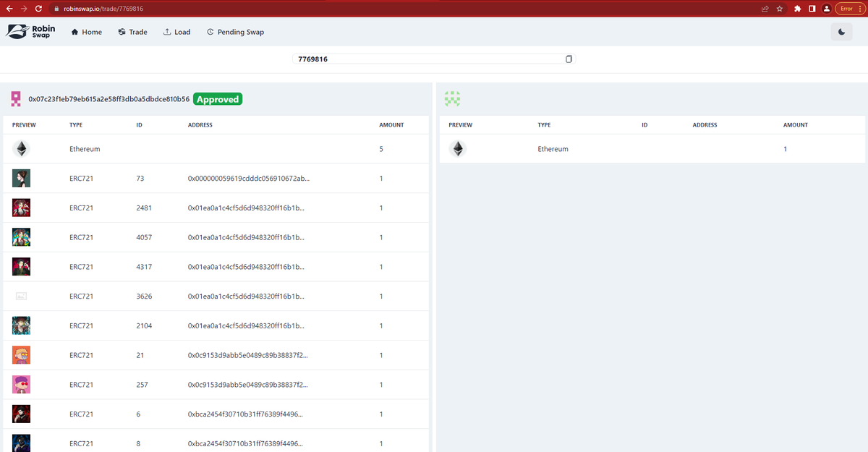
Task: Click Ethereum amount 5 in left table
Action: (x=381, y=149)
